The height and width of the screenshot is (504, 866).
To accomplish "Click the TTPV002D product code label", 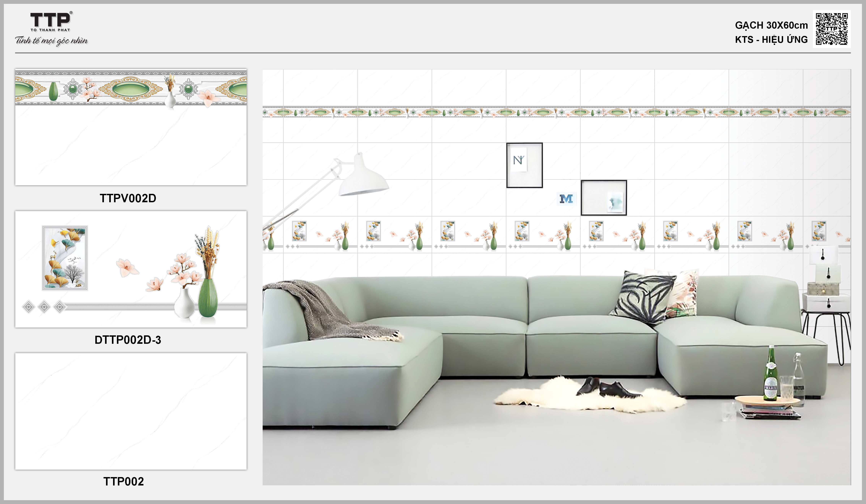I will click(128, 198).
